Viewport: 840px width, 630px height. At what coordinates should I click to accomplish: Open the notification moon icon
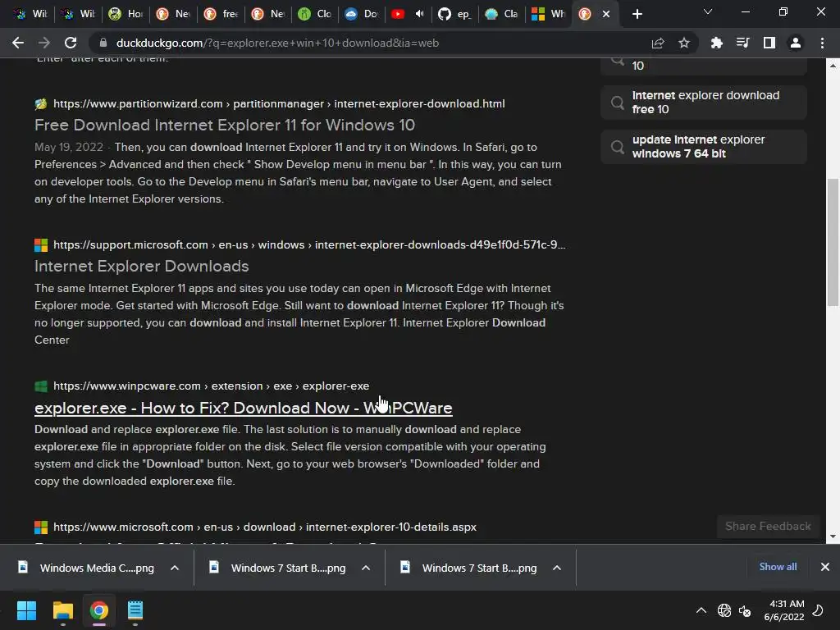[x=818, y=610]
